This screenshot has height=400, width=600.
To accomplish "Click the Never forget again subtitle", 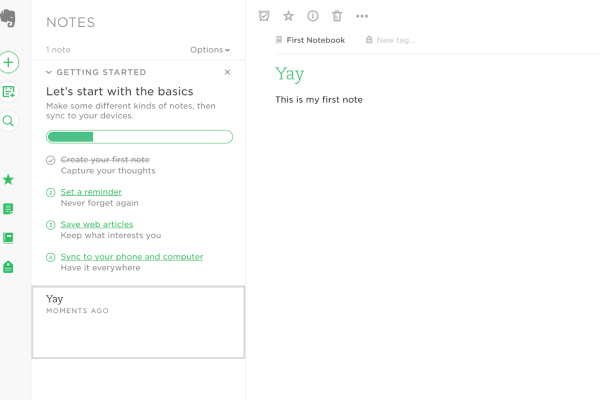I will coord(99,203).
